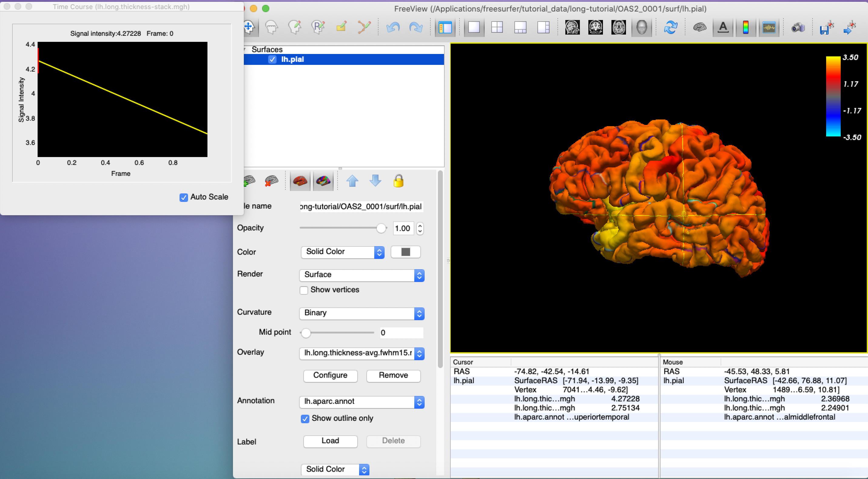Enable Show vertices checkbox

coord(304,290)
